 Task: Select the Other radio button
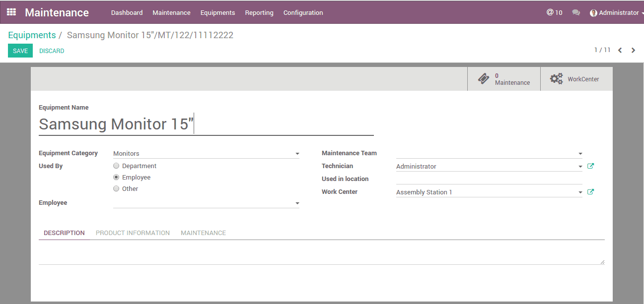[x=116, y=188]
